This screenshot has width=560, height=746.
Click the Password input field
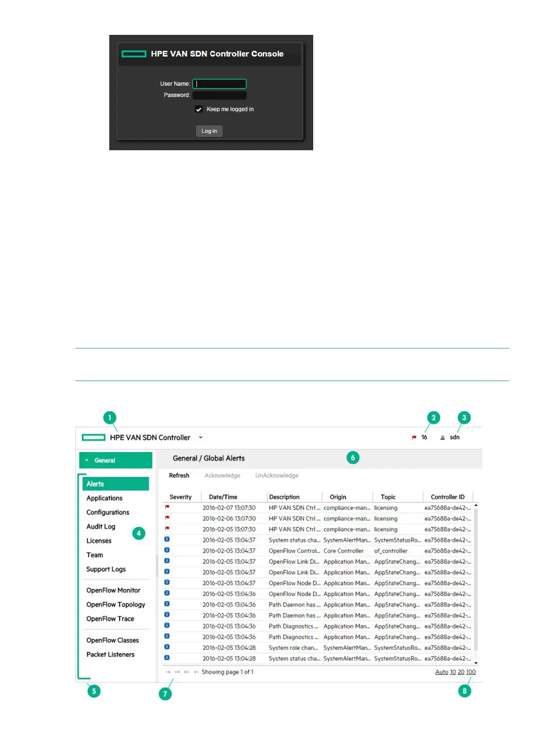coord(219,95)
